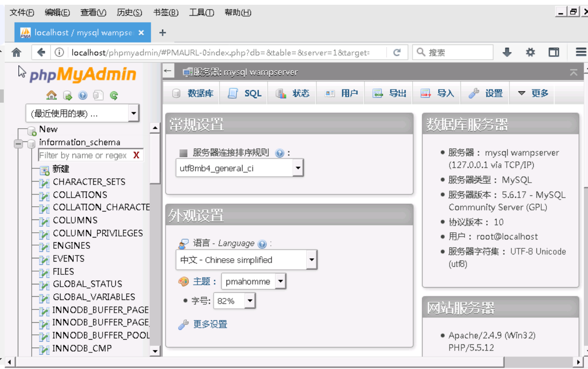Image resolution: width=588 pixels, height=369 pixels.
Task: Open the GLOBAL_VARIABLES table
Action: coord(94,297)
